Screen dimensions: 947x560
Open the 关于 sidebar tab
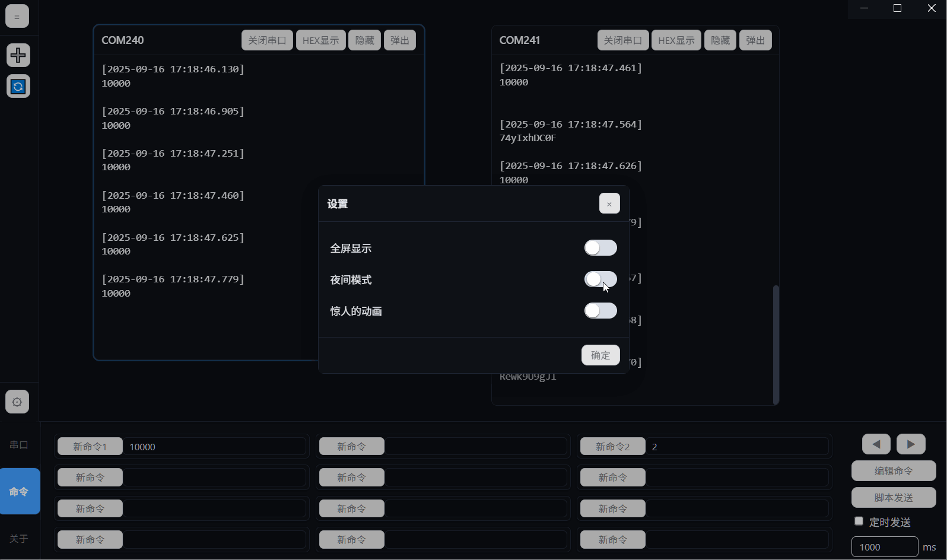(19, 539)
